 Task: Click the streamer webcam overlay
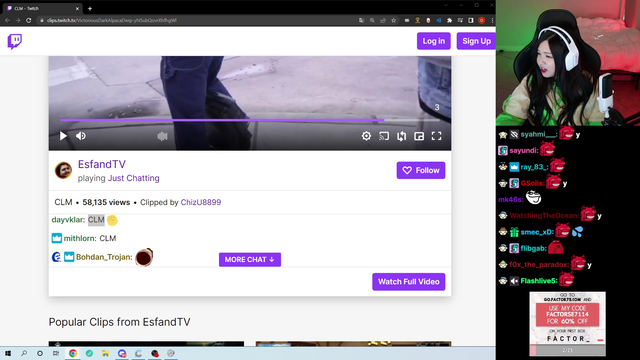[568, 63]
